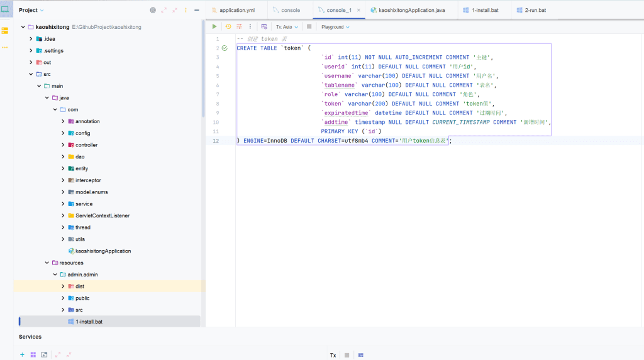Viewport: 644px width, 360px height.
Task: Open console settings sliders icon
Action: click(239, 26)
